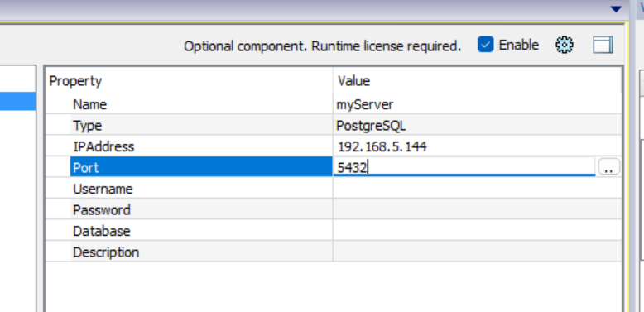Click the Value column header
This screenshot has height=312, width=644.
click(x=478, y=80)
